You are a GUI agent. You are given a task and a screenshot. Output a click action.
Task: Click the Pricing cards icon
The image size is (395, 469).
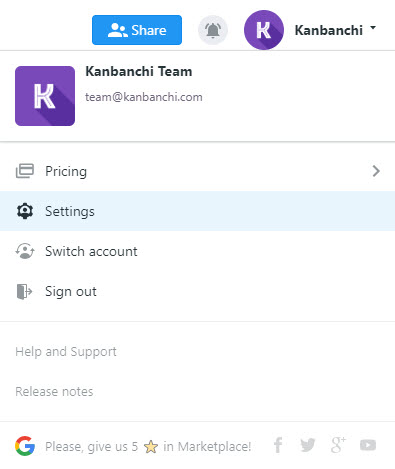pos(25,171)
